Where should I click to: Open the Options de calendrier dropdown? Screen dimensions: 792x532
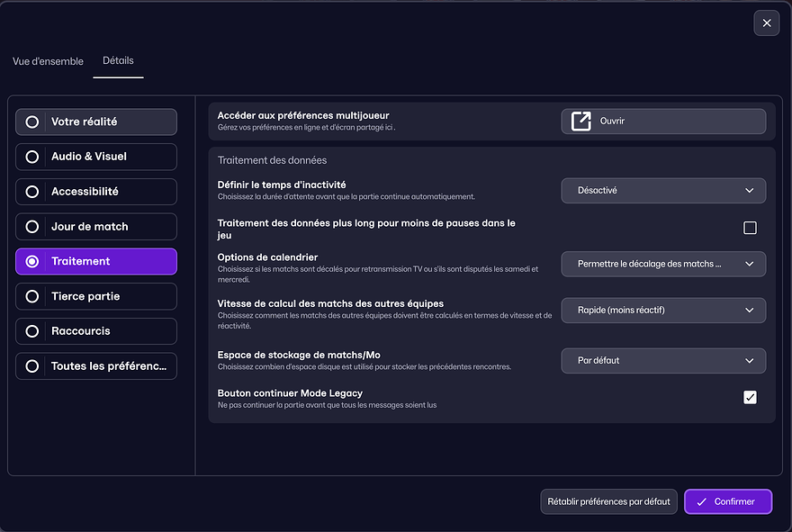tap(663, 264)
